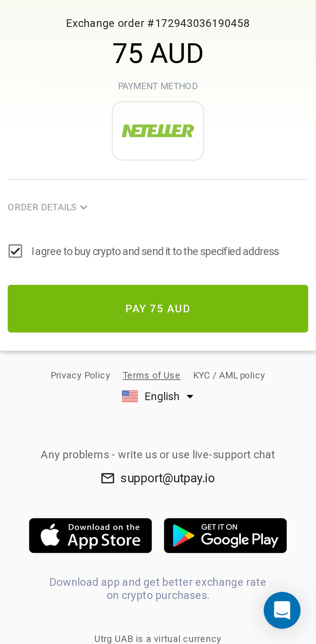The width and height of the screenshot is (316, 644).
Task: Open the Terms of Use link
Action: pyautogui.click(x=152, y=375)
